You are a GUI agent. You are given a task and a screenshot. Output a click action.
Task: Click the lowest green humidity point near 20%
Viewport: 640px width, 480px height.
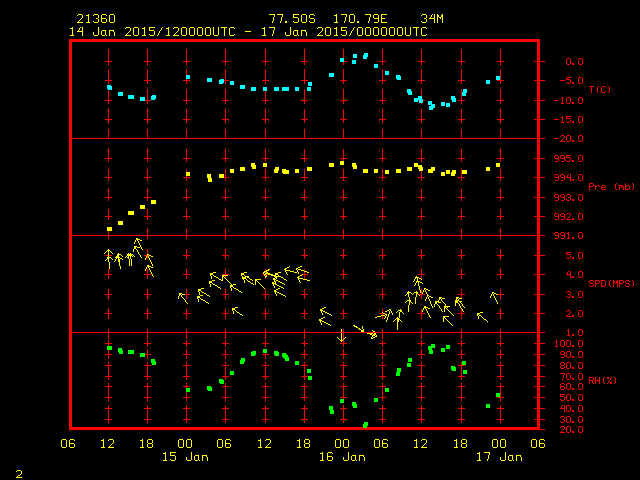click(x=365, y=425)
